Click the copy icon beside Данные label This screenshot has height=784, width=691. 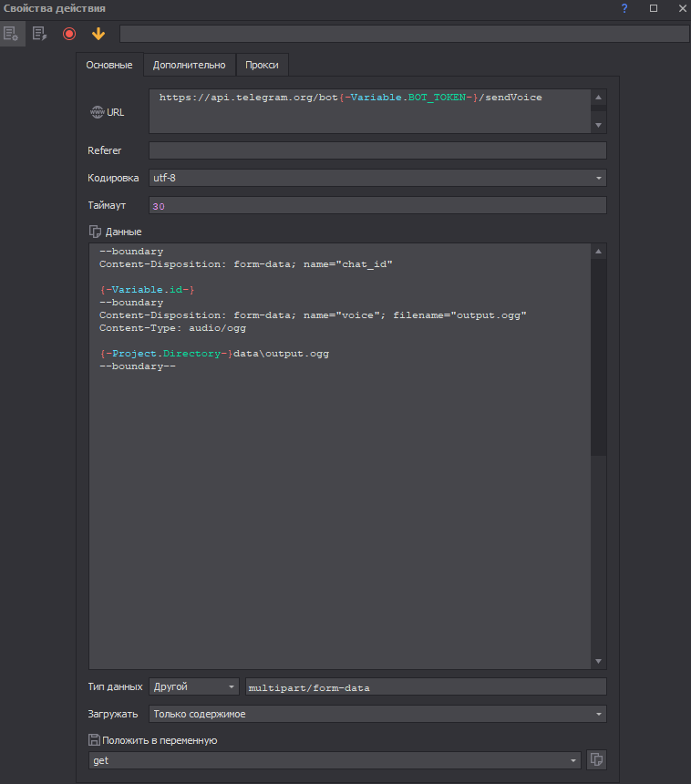click(x=94, y=232)
